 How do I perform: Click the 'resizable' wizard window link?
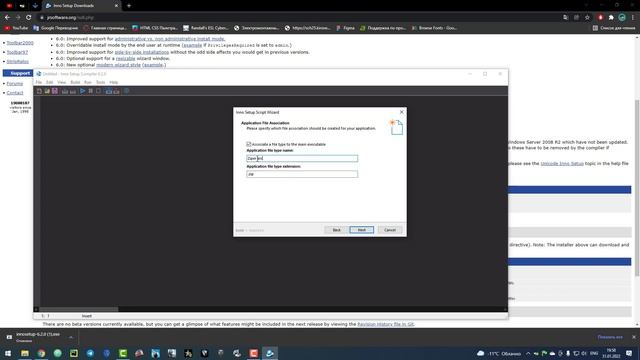click(125, 58)
